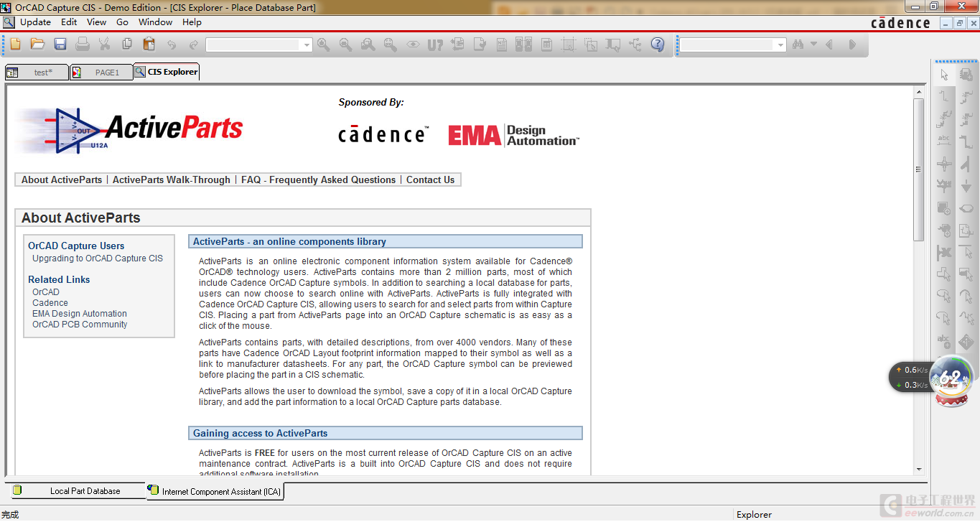Click the Zoom In magnifier icon

click(324, 45)
